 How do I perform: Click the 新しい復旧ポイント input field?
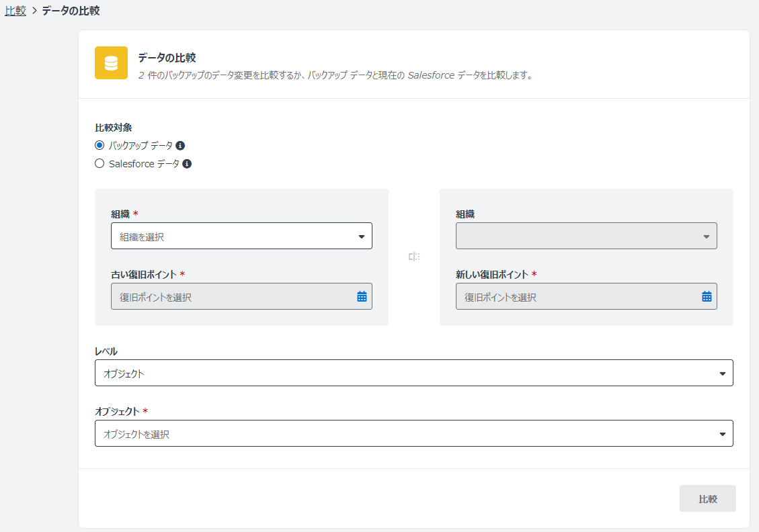(577, 296)
